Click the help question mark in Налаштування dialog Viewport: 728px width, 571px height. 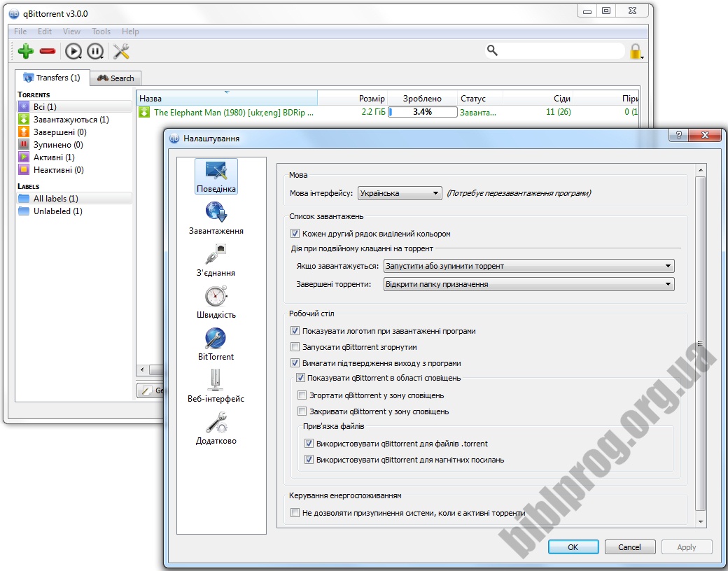pos(679,135)
